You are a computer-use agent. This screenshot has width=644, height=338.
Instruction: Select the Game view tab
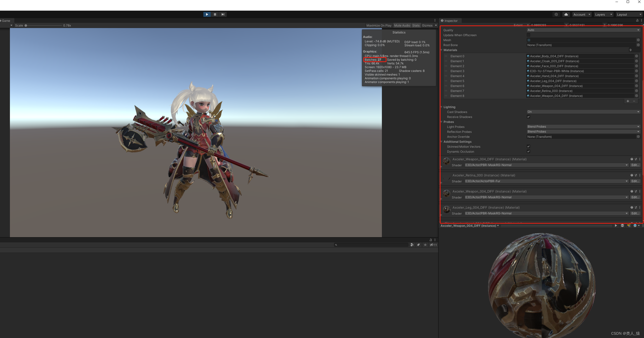pyautogui.click(x=6, y=21)
